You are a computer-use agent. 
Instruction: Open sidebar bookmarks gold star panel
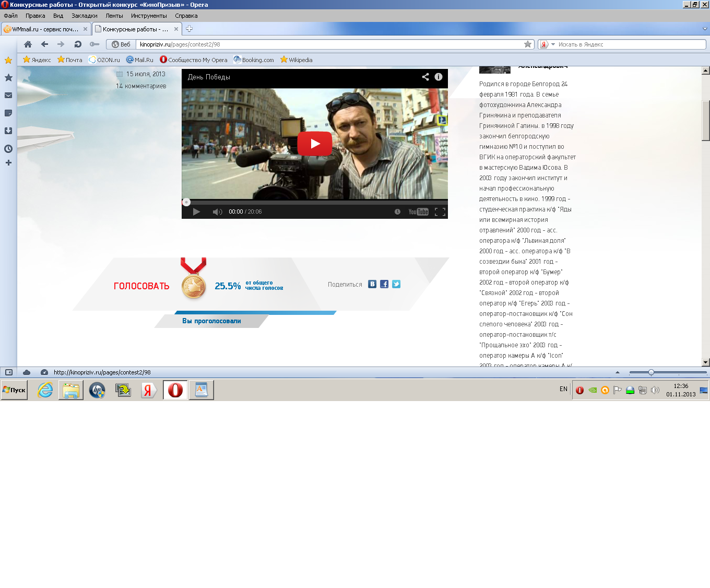(x=8, y=60)
